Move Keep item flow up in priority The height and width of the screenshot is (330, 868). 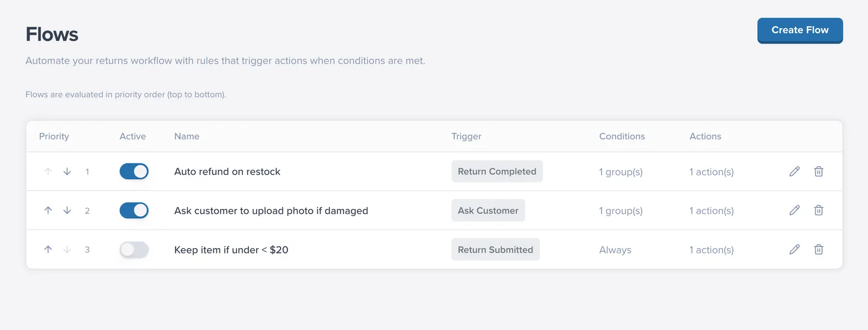pyautogui.click(x=48, y=250)
